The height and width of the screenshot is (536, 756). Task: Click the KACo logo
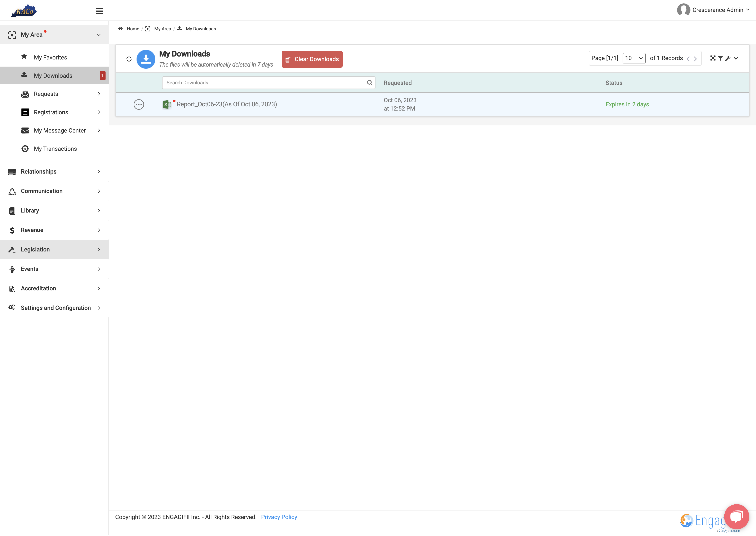click(x=24, y=10)
